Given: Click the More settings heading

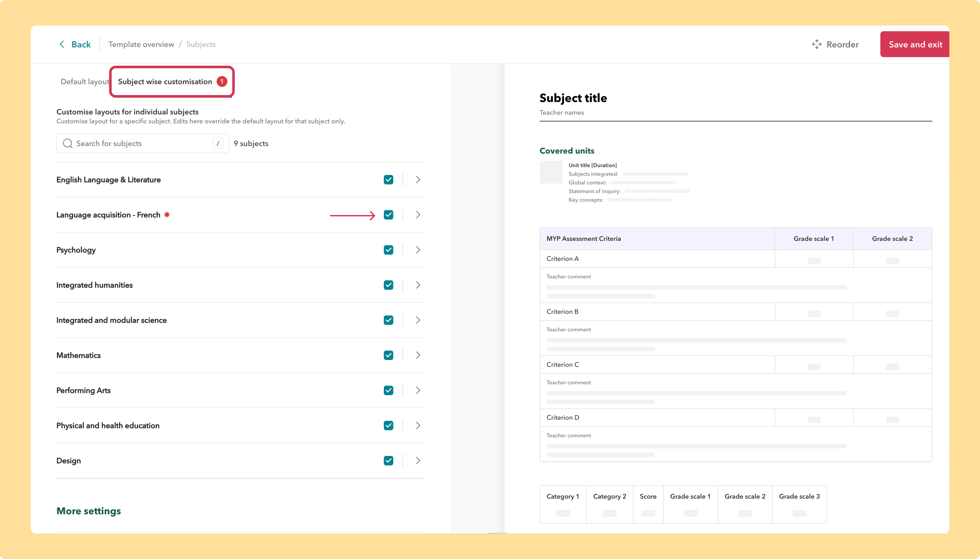Looking at the screenshot, I should 89,511.
